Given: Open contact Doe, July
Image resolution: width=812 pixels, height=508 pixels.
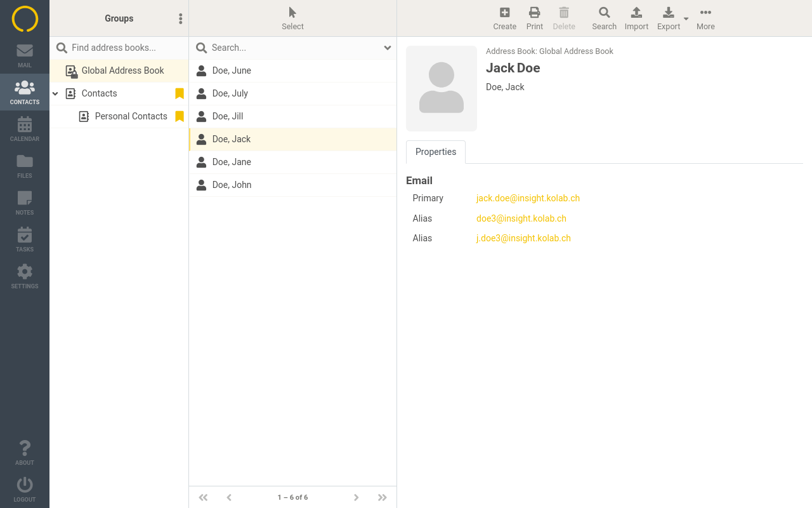Looking at the screenshot, I should tap(292, 93).
